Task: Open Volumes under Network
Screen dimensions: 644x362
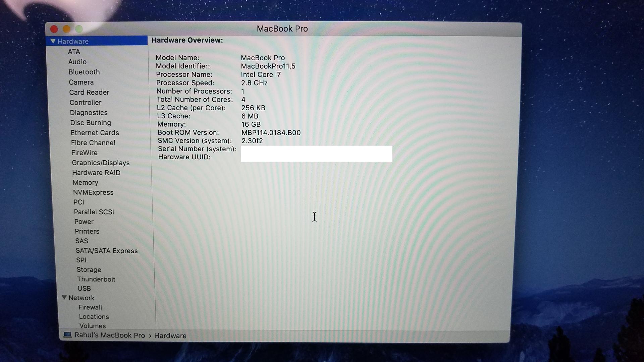Action: coord(92,326)
